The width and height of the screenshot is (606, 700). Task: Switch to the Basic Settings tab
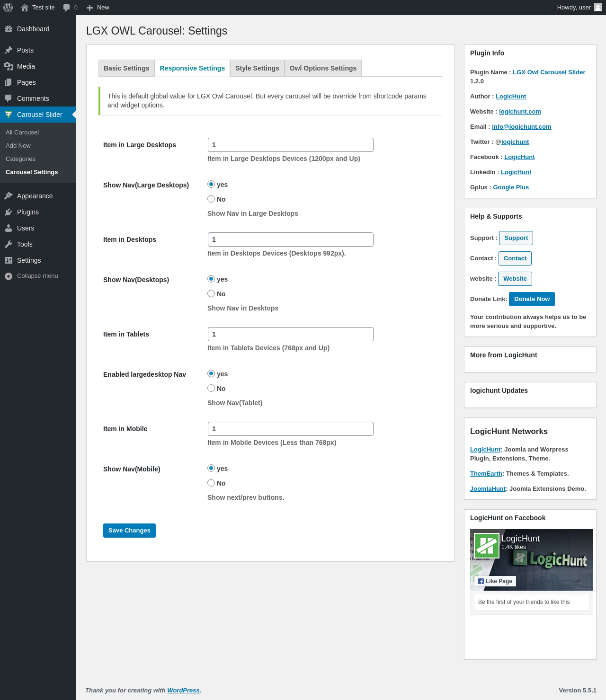pos(126,68)
